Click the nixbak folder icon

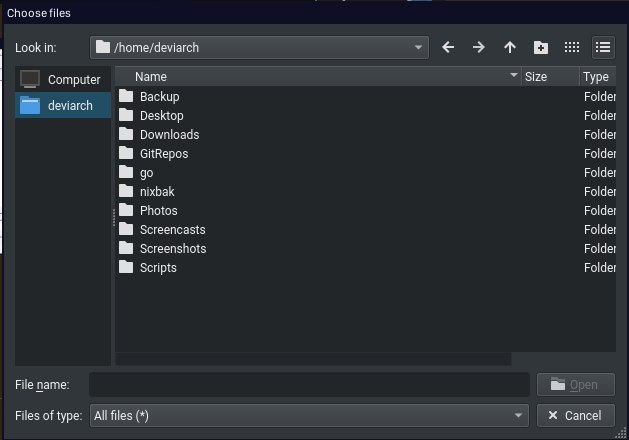pos(126,191)
